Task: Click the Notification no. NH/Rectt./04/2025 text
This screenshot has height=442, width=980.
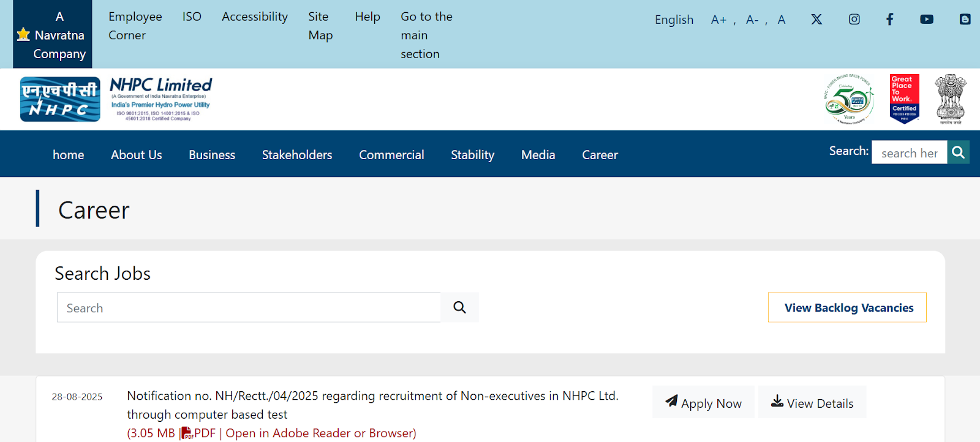Action: point(372,405)
